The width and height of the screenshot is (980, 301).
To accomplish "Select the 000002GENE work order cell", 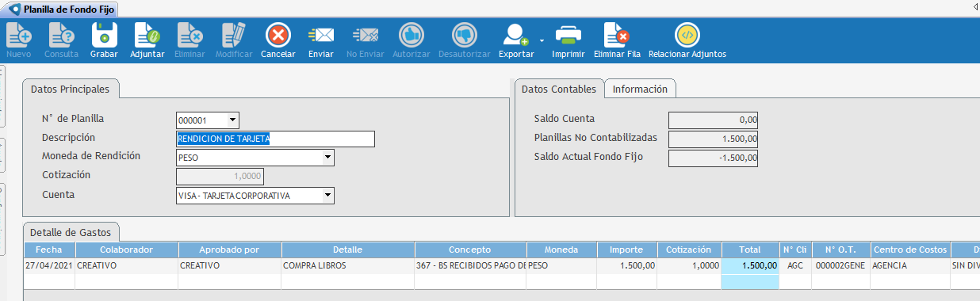I will [x=841, y=265].
